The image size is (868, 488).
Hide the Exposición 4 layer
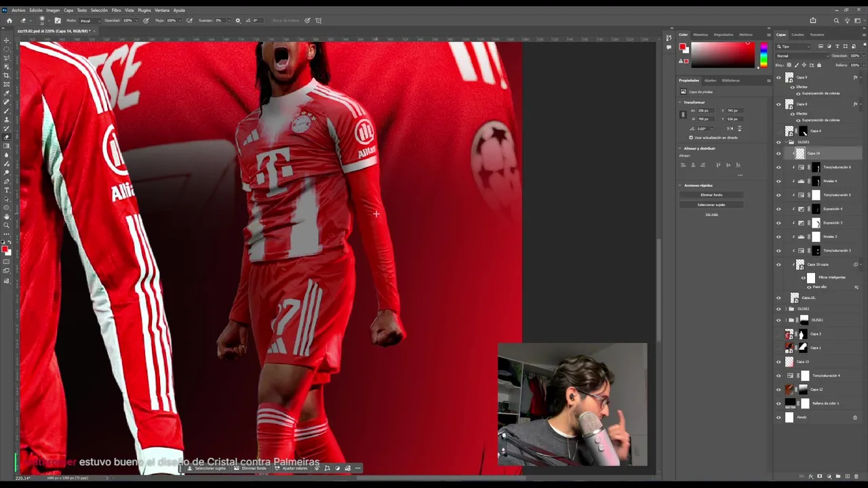pyautogui.click(x=778, y=209)
